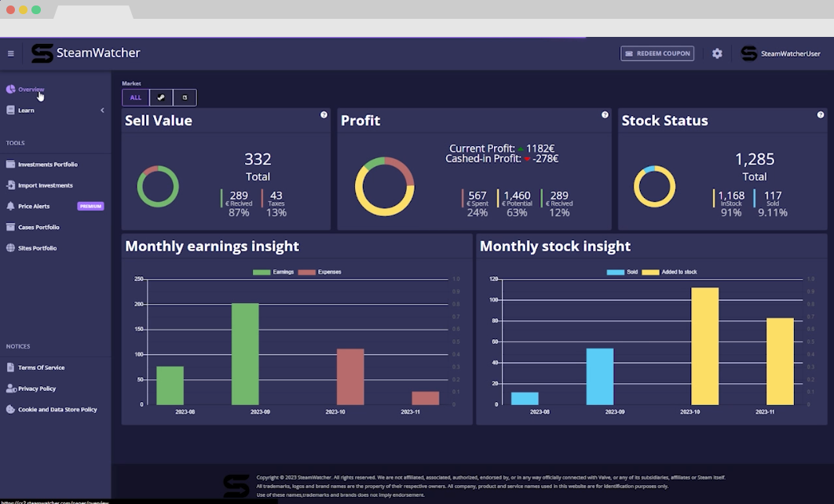
Task: Click the 2023-08 green earnings bar
Action: [x=170, y=385]
